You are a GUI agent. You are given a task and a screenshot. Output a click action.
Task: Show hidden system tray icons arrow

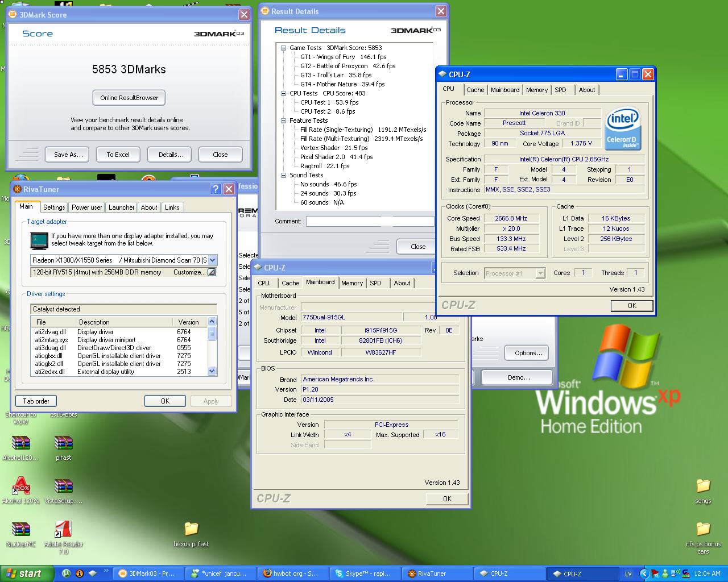coord(644,574)
